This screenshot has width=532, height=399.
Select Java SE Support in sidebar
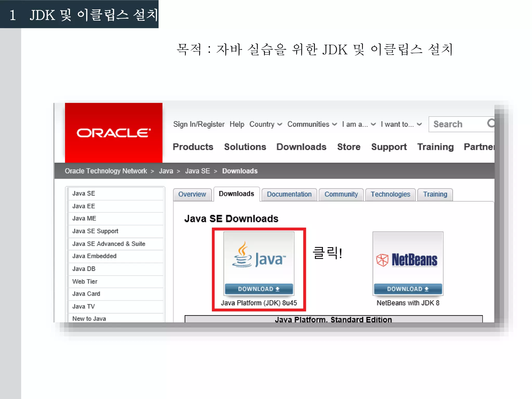coord(116,231)
